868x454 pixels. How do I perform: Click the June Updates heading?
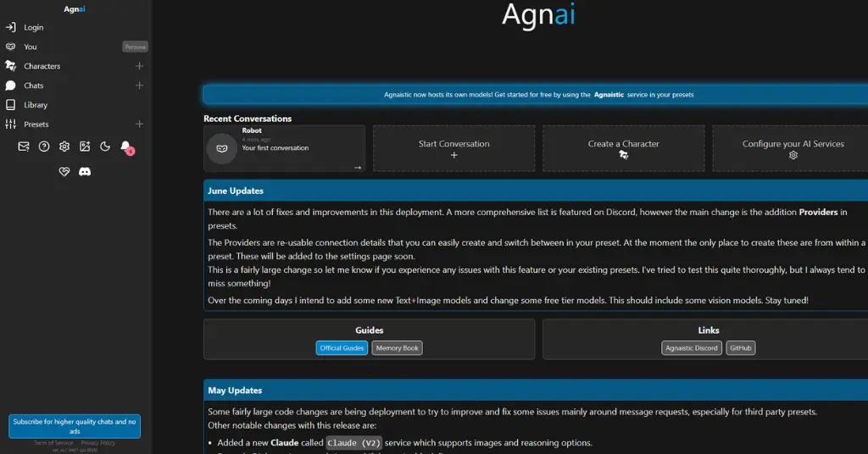click(236, 191)
